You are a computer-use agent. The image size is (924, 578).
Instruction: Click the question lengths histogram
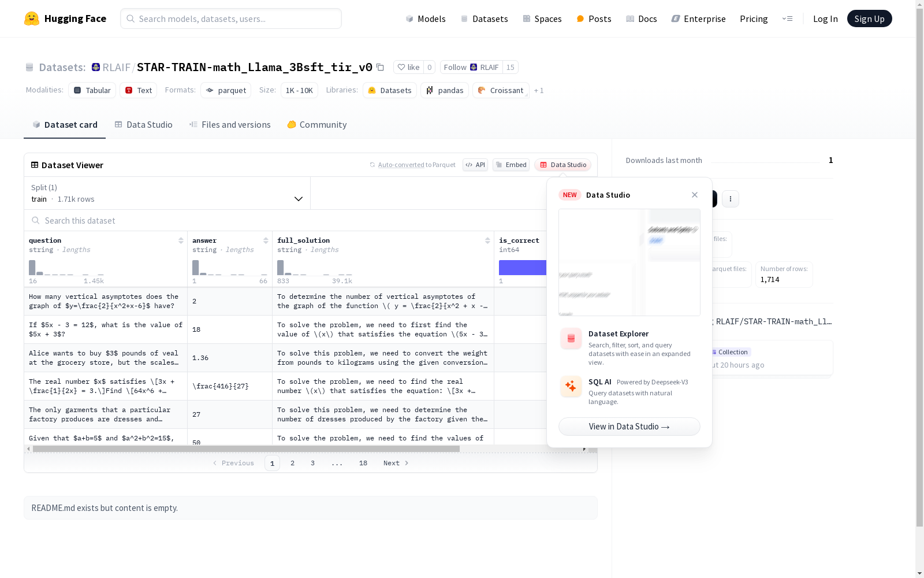(x=66, y=268)
